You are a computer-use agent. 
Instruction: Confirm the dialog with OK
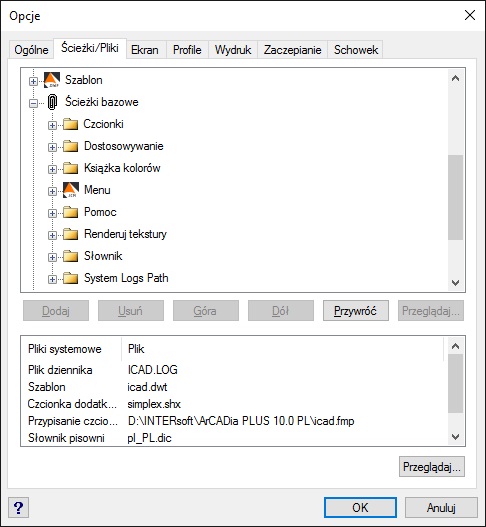(x=360, y=508)
